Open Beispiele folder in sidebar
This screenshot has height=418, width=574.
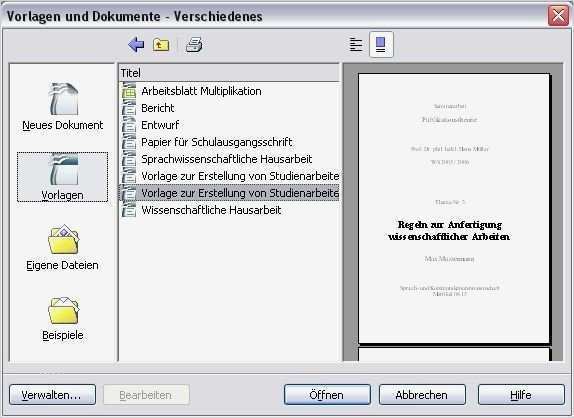pyautogui.click(x=63, y=318)
